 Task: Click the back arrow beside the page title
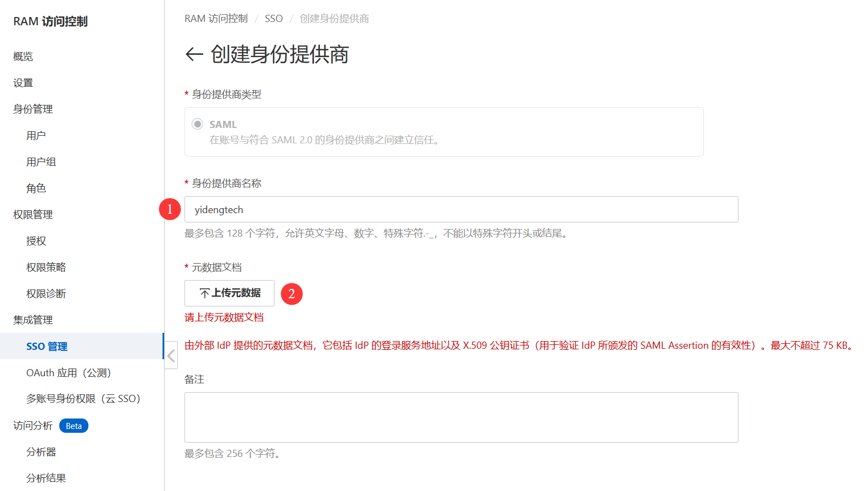tap(194, 54)
